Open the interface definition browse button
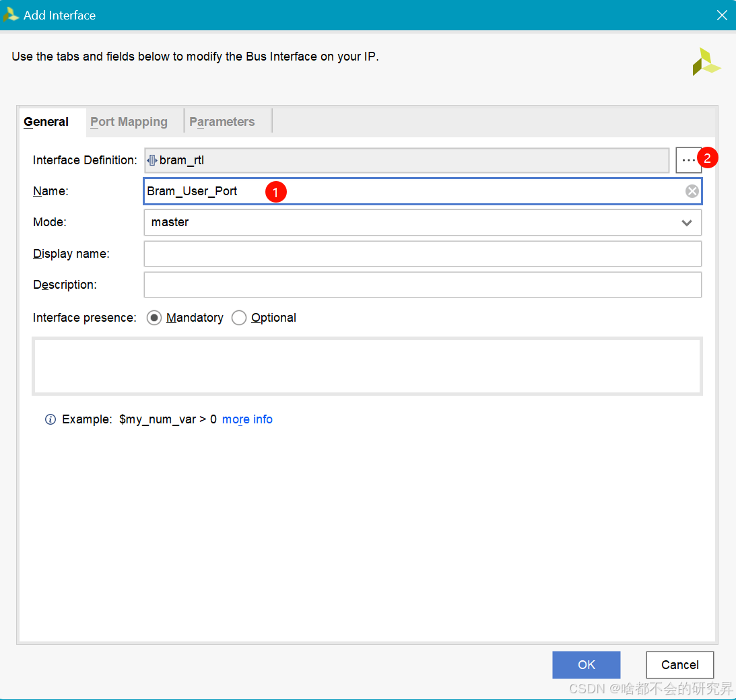The height and width of the screenshot is (700, 736). pos(688,160)
